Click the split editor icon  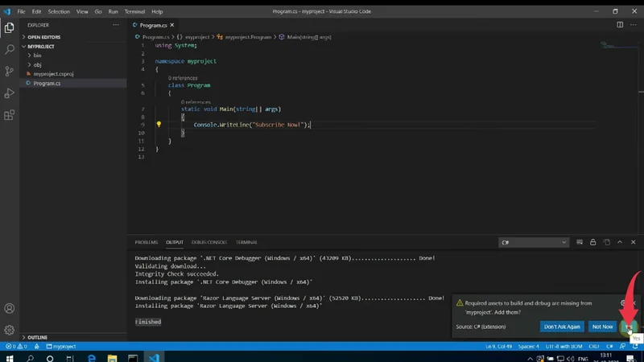point(620,25)
